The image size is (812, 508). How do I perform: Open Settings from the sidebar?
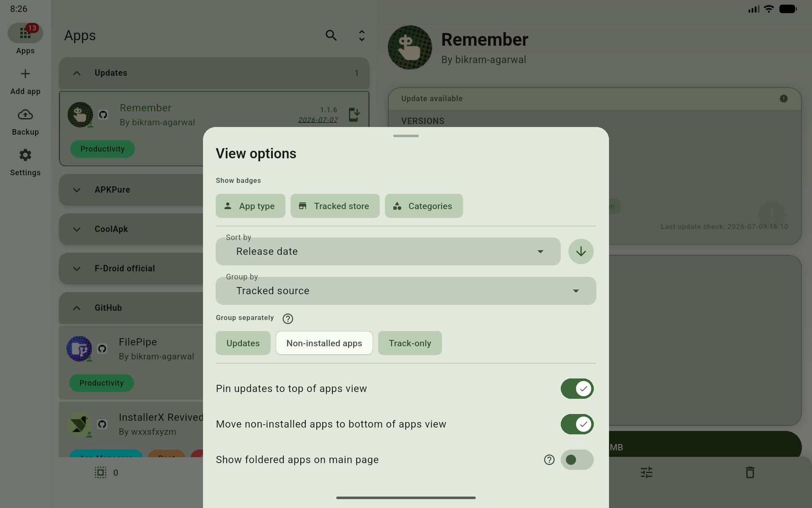(x=25, y=163)
